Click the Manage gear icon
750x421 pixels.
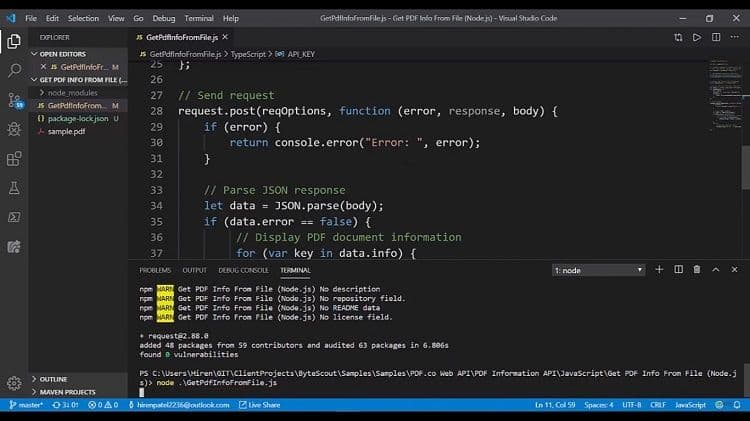point(14,383)
